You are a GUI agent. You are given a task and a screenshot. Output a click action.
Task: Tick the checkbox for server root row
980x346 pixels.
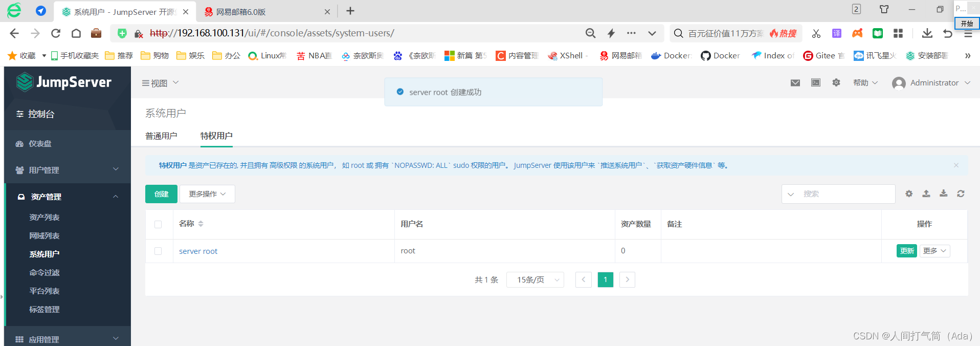[158, 251]
